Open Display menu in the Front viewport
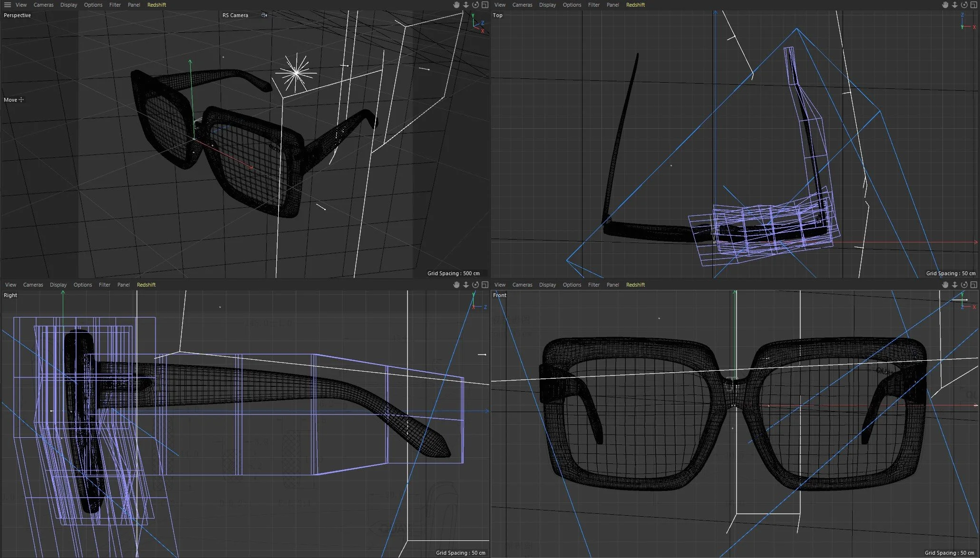 tap(547, 285)
